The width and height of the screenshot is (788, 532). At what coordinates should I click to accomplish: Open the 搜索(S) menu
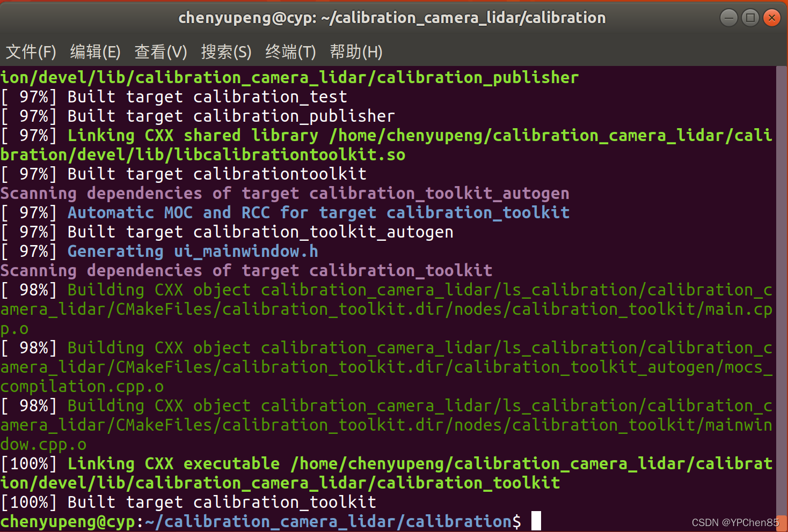tap(226, 52)
